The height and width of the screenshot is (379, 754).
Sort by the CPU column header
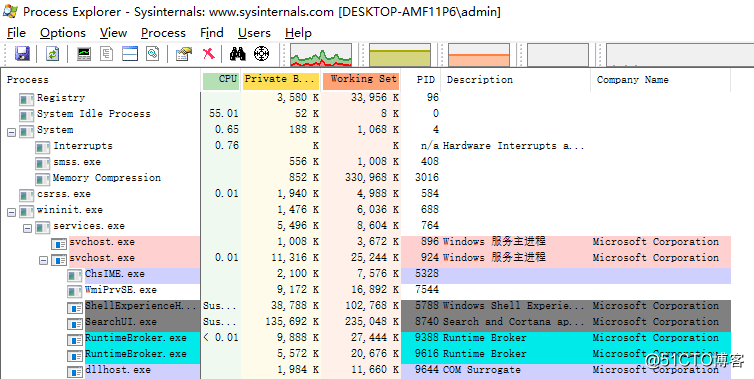tap(221, 80)
